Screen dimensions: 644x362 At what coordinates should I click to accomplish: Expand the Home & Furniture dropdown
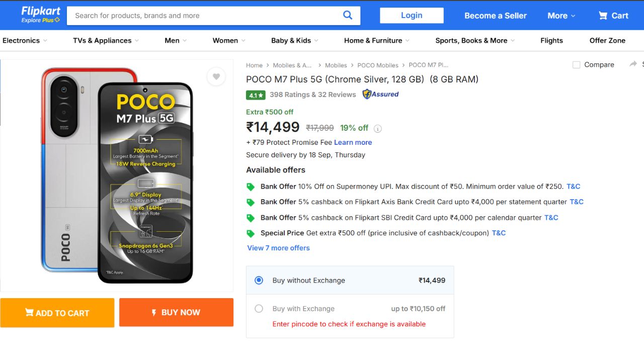(377, 41)
